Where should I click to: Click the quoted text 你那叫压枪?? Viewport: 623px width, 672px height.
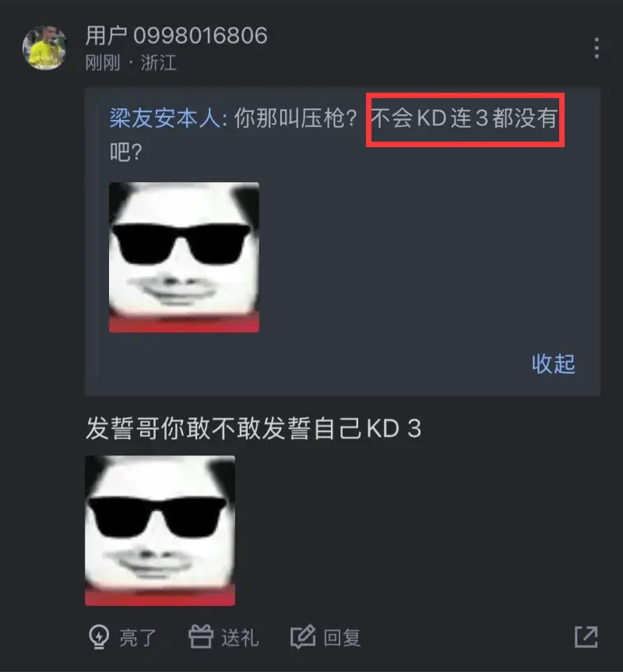tap(296, 118)
